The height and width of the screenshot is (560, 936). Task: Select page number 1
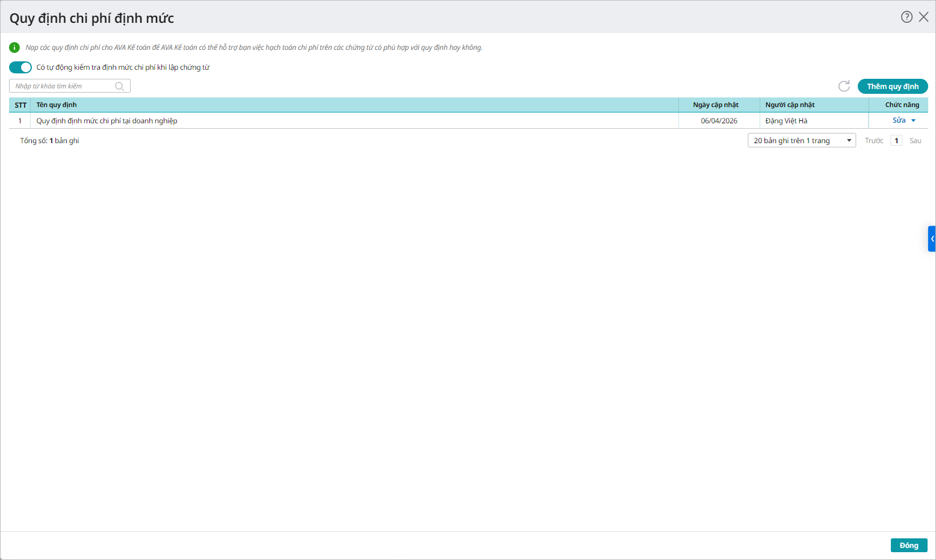(x=896, y=141)
